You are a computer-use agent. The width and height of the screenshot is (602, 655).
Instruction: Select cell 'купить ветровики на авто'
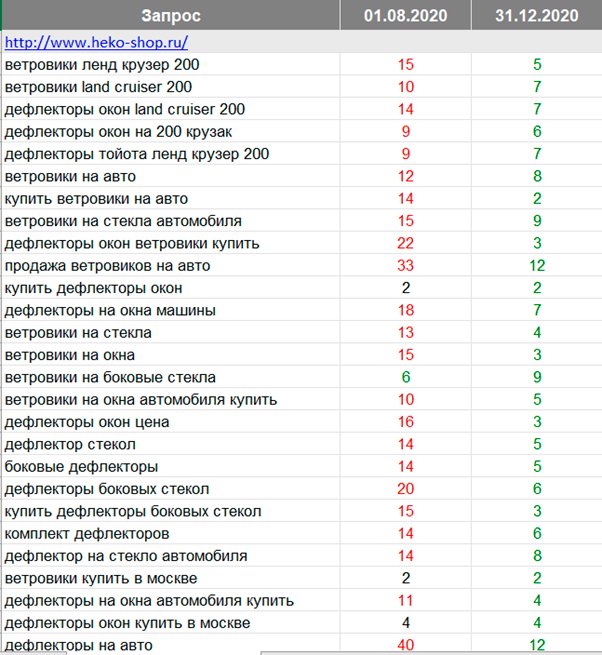click(x=171, y=198)
